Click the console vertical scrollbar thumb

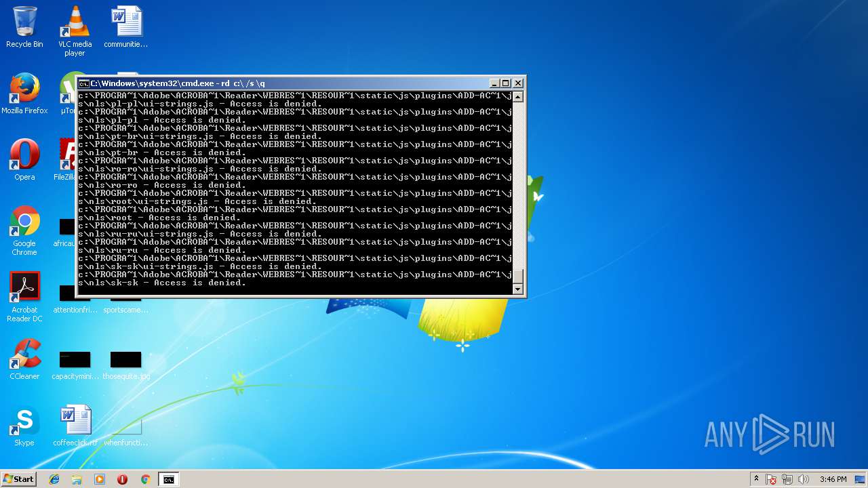tap(518, 276)
